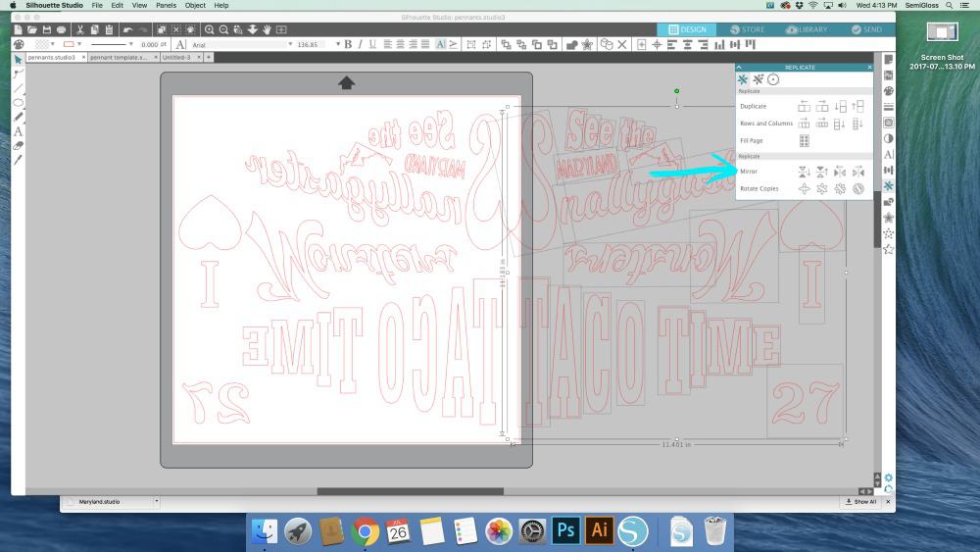
Task: Toggle Underline text formatting
Action: [x=372, y=44]
